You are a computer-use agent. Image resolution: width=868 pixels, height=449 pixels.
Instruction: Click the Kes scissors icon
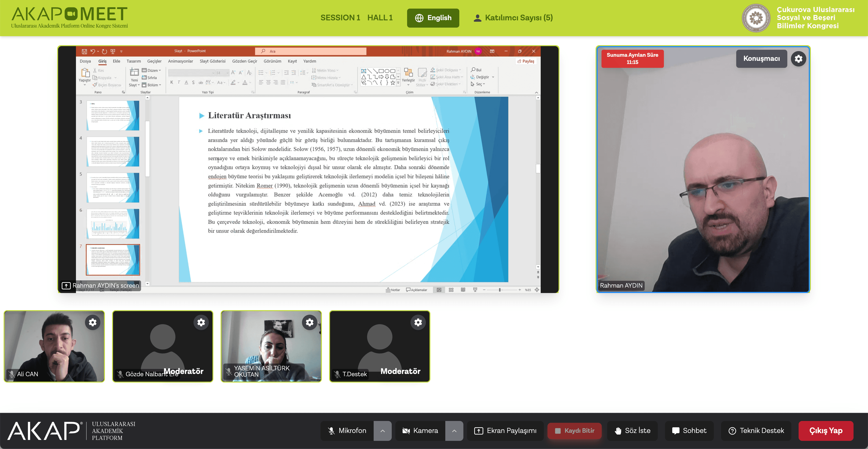(95, 71)
